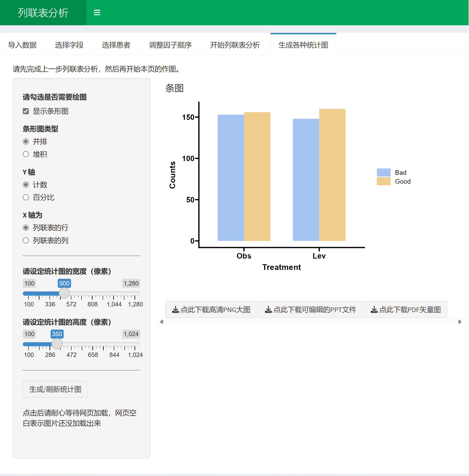Open the 导入数据 tab
Image resolution: width=469 pixels, height=476 pixels.
[22, 45]
